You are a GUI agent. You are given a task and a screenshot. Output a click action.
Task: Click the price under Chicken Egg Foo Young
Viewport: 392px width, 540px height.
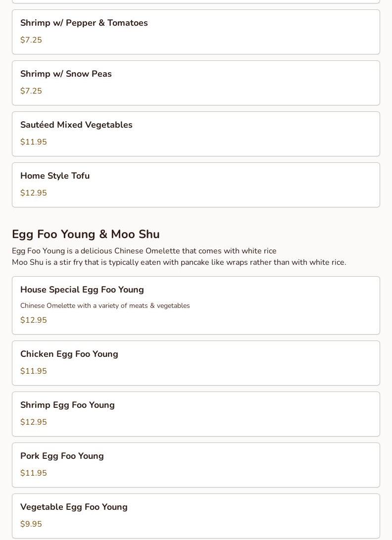[x=34, y=371]
